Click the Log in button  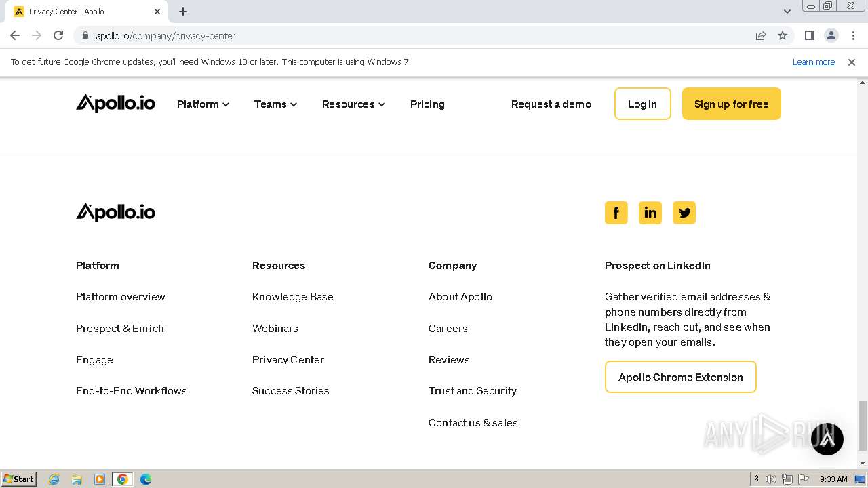point(642,104)
